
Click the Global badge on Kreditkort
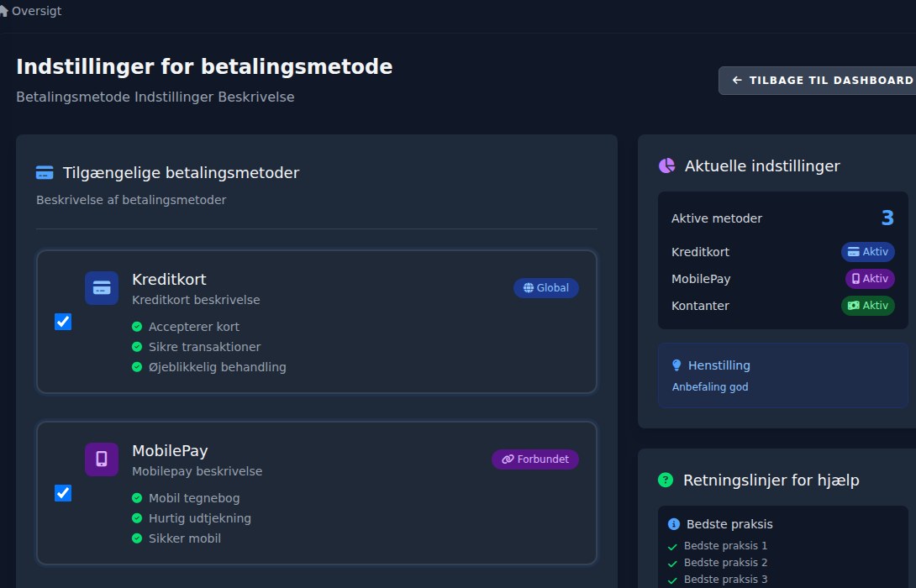pyautogui.click(x=546, y=288)
